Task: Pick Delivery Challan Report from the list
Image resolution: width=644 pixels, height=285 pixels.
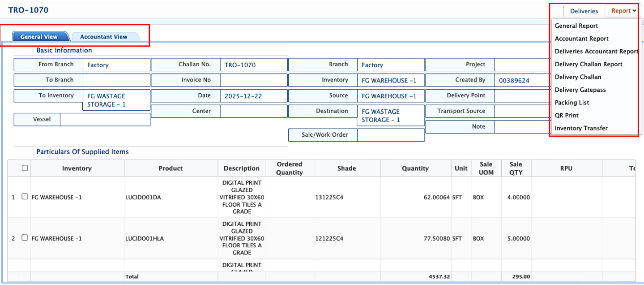Action: click(x=588, y=64)
